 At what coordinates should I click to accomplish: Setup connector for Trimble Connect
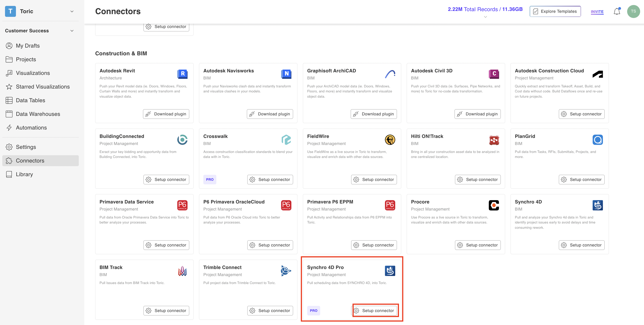pyautogui.click(x=270, y=310)
